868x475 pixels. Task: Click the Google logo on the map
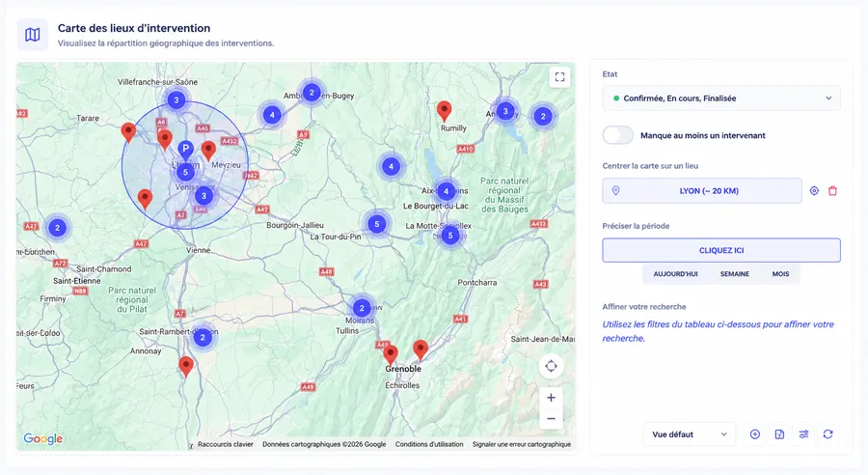tap(43, 439)
